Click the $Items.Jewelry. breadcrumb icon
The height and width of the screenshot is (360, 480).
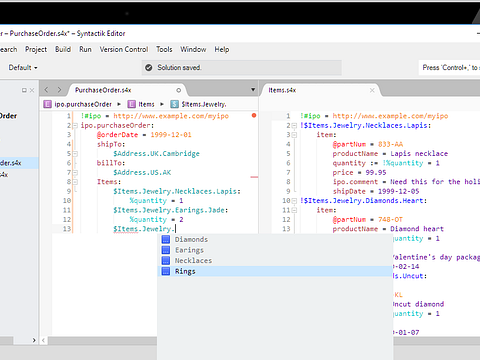point(174,104)
